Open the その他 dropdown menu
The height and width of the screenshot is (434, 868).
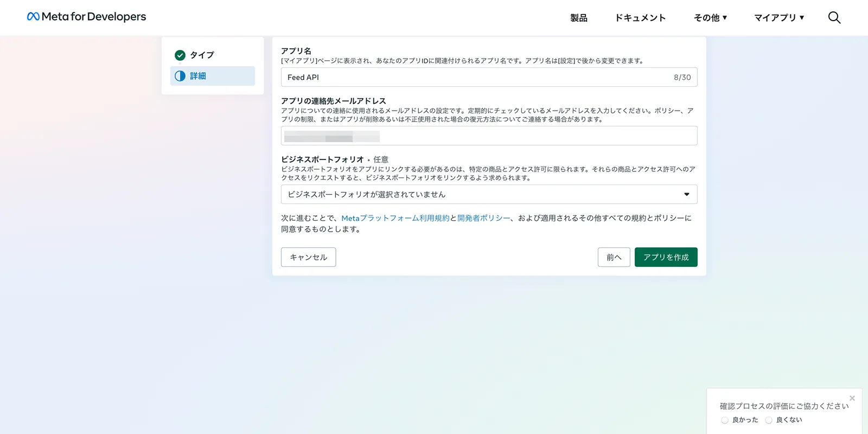(x=710, y=18)
